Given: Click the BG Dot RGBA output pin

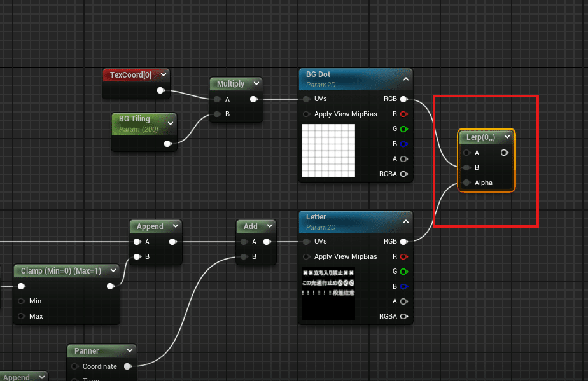Looking at the screenshot, I should (404, 174).
